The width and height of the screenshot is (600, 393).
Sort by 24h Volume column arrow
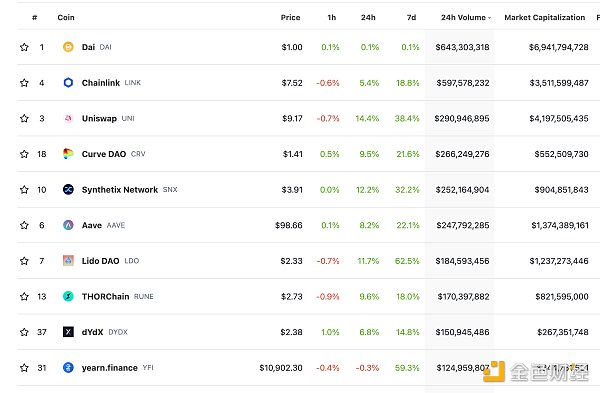click(489, 18)
